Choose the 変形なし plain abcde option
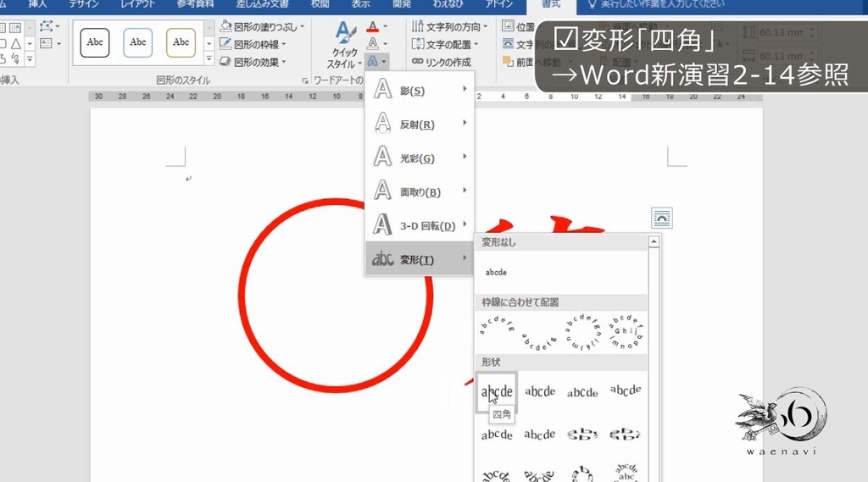Viewport: 868px width, 482px height. coord(496,272)
